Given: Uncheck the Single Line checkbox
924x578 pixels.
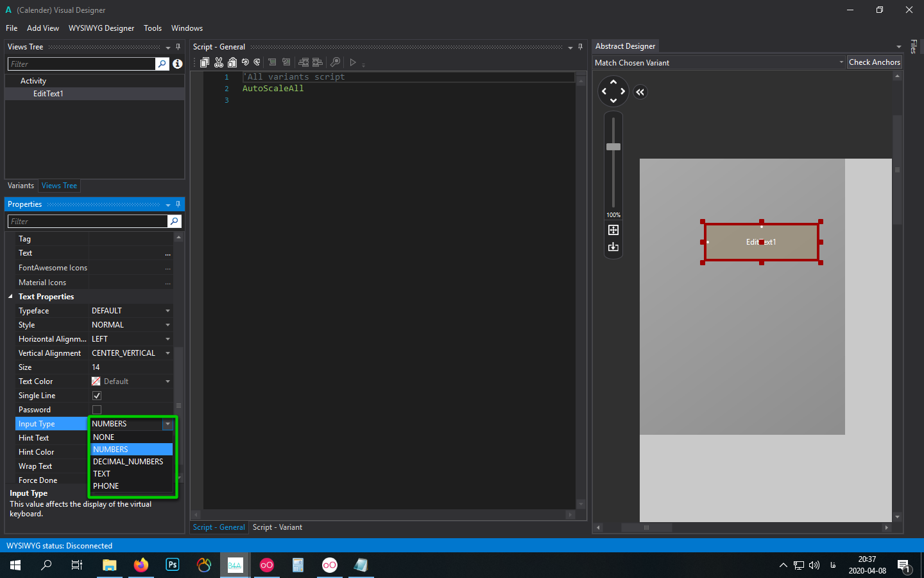Looking at the screenshot, I should pyautogui.click(x=96, y=395).
